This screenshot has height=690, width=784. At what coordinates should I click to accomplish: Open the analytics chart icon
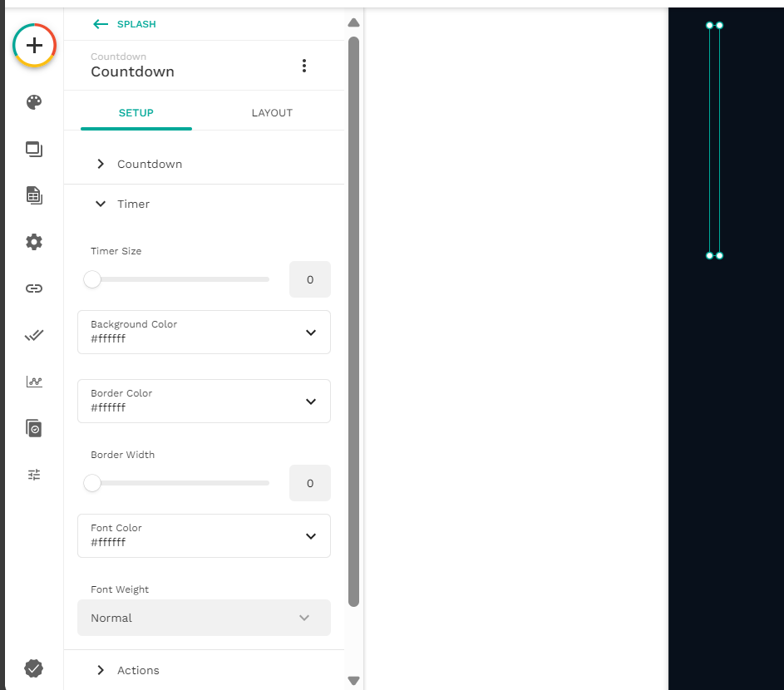tap(34, 382)
